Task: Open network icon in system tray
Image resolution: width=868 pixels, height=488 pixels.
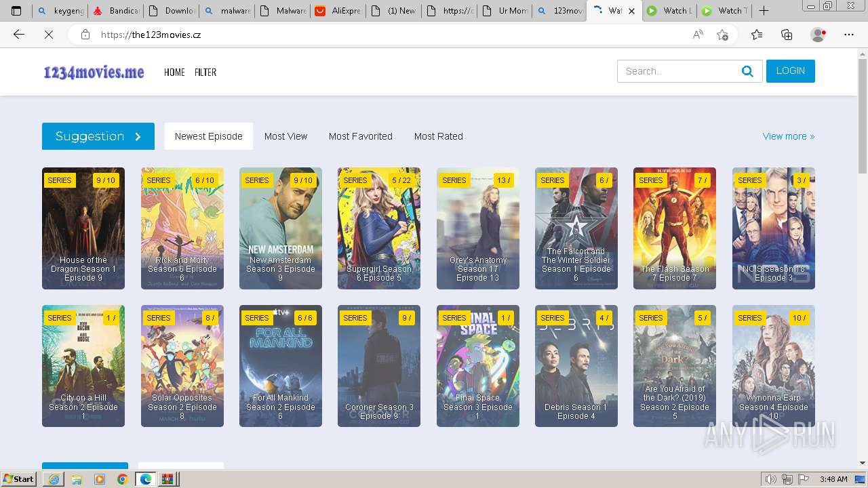Action: pos(787,479)
